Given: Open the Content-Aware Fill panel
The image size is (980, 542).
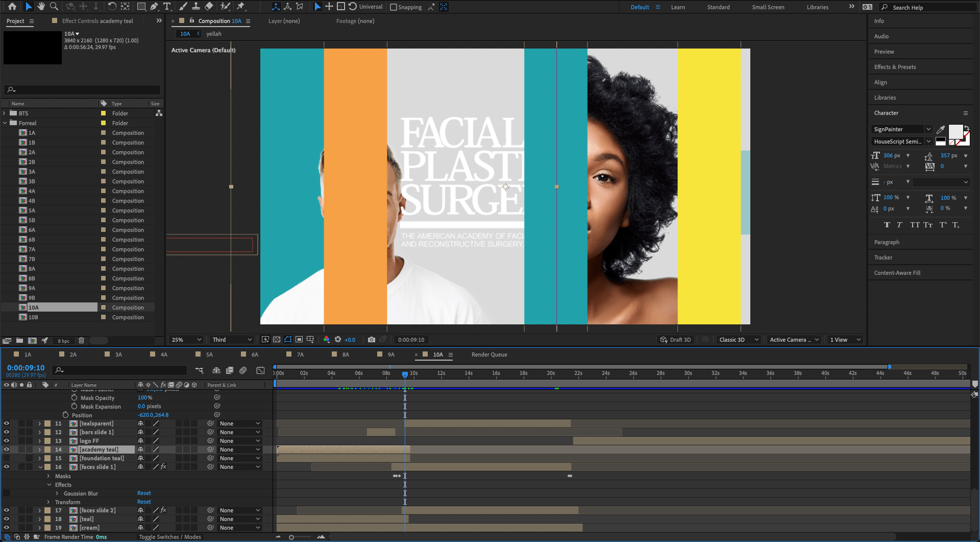Looking at the screenshot, I should click(x=897, y=273).
